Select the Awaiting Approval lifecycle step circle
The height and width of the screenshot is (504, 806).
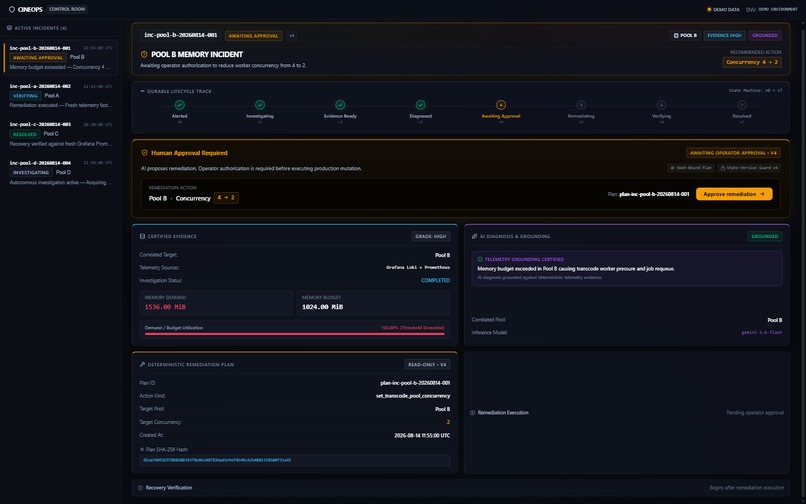[x=501, y=105]
